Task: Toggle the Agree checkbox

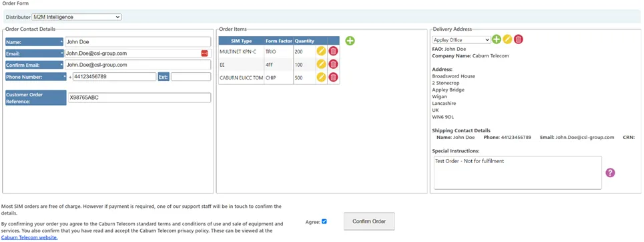Action: click(324, 221)
